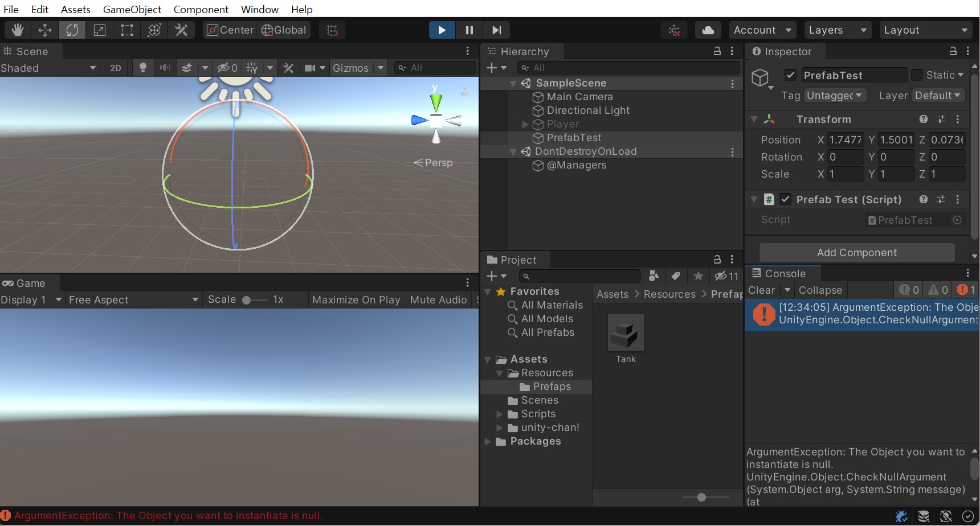This screenshot has width=980, height=526.
Task: Uncheck the PrefabTest active checkbox
Action: point(790,75)
